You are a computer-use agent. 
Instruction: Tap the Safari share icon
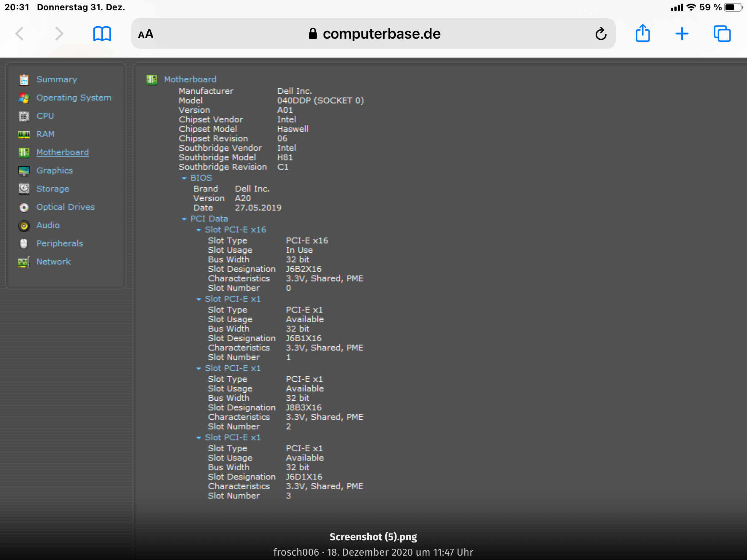(642, 34)
